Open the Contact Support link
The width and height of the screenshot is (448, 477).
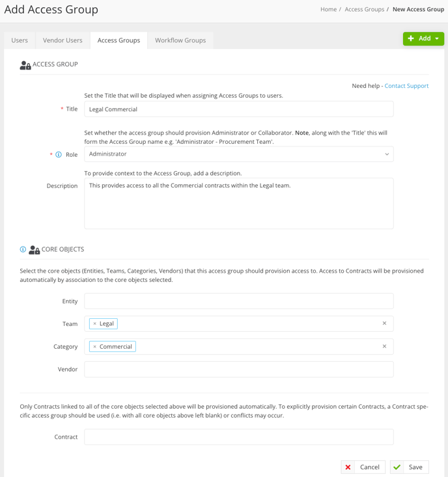point(406,86)
